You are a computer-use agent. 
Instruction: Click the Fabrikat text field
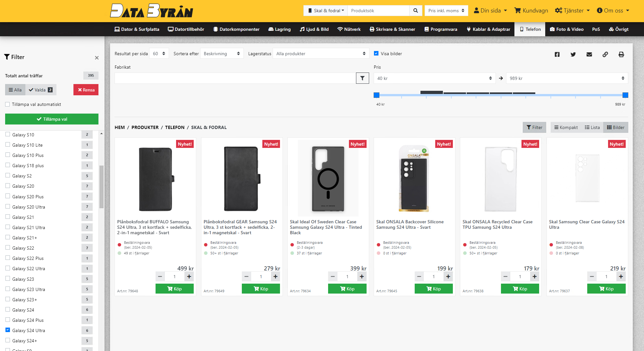pyautogui.click(x=235, y=78)
